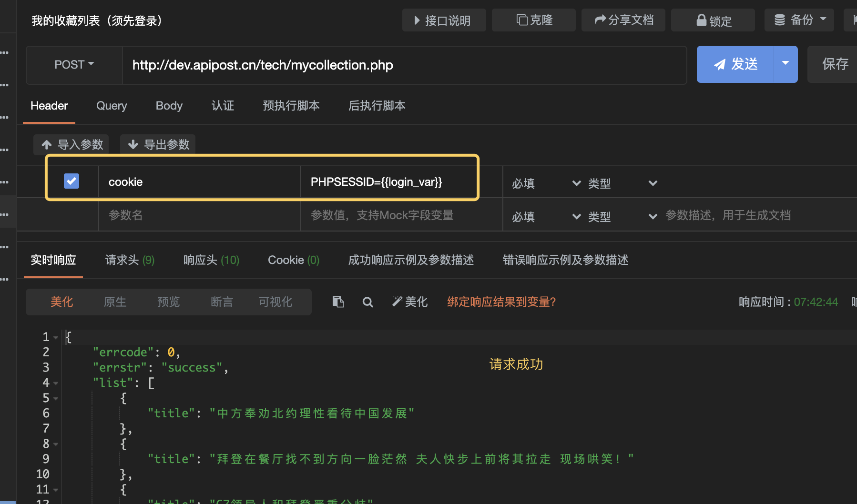Open the 请求头 (9) tab

coord(130,260)
